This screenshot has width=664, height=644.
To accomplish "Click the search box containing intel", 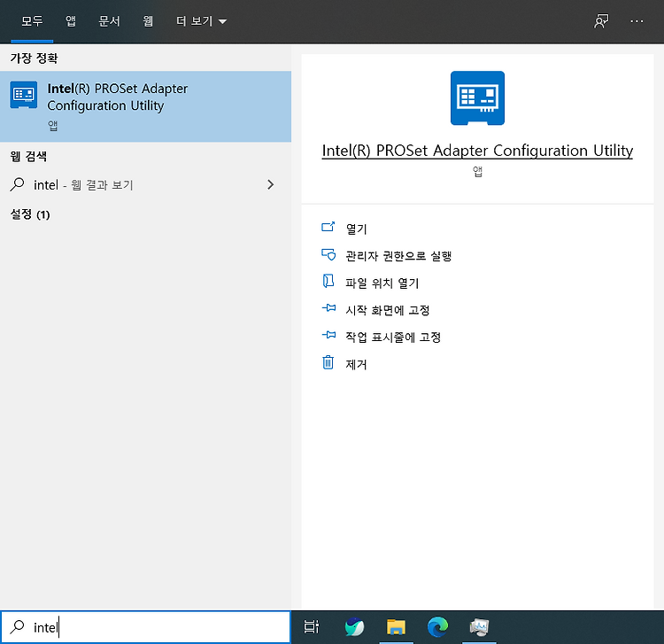I will point(146,627).
